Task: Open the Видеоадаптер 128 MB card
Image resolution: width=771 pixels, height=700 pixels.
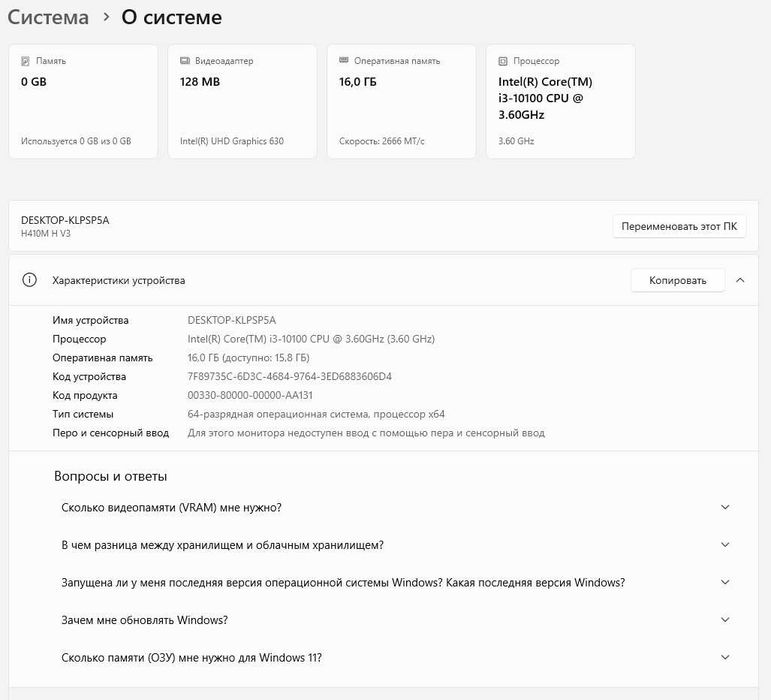Action: click(x=242, y=101)
